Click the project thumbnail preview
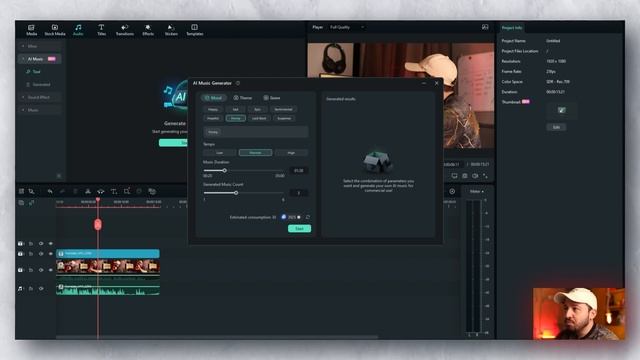 point(562,110)
